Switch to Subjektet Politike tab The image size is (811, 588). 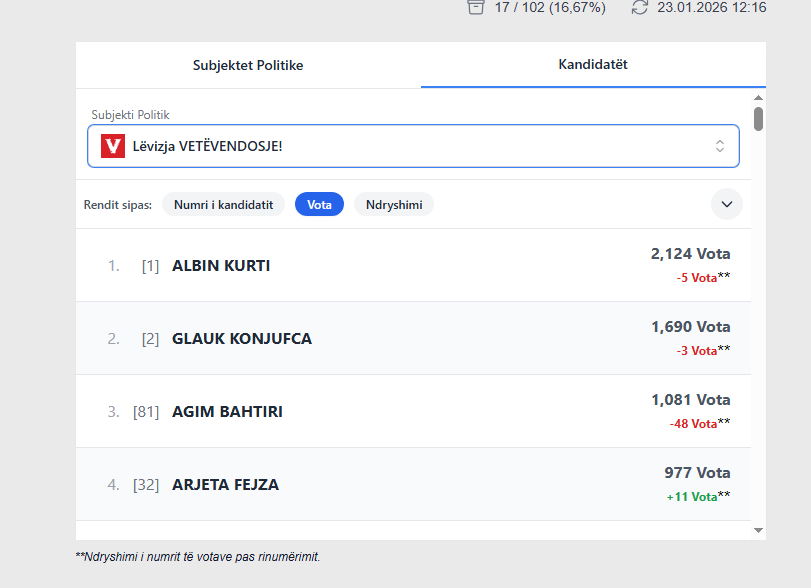point(248,65)
